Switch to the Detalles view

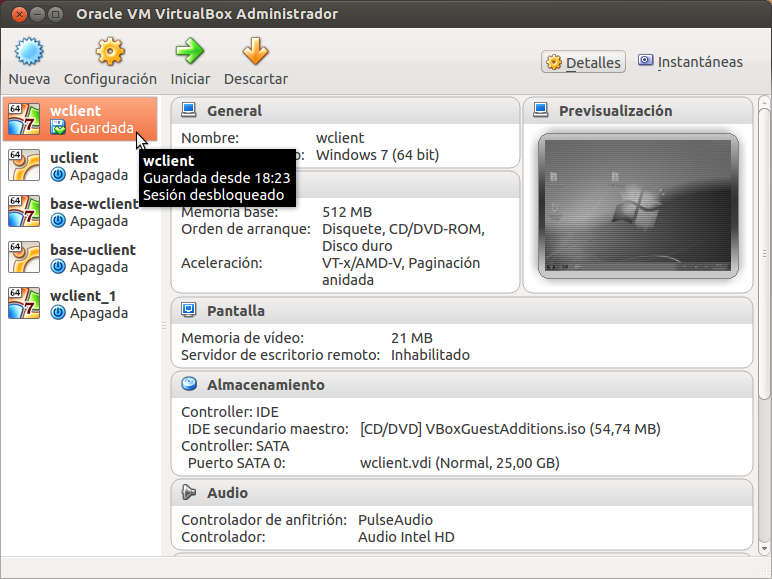coord(583,62)
